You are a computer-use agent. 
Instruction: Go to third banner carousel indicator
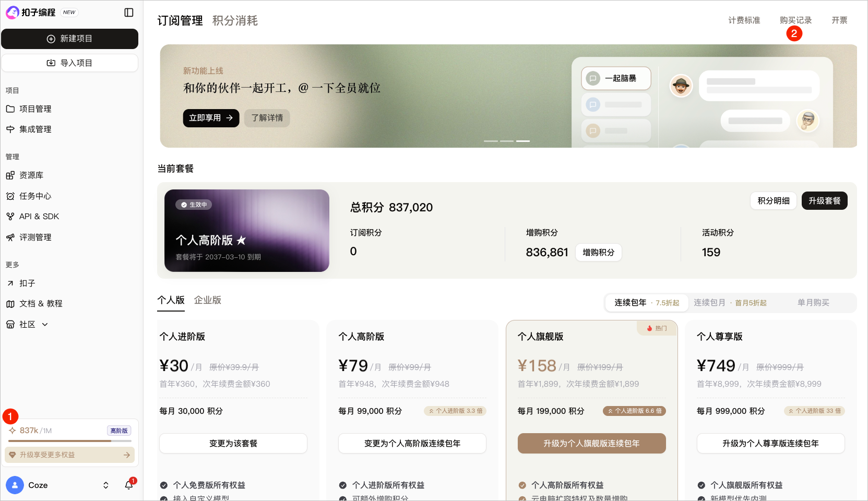tap(523, 141)
